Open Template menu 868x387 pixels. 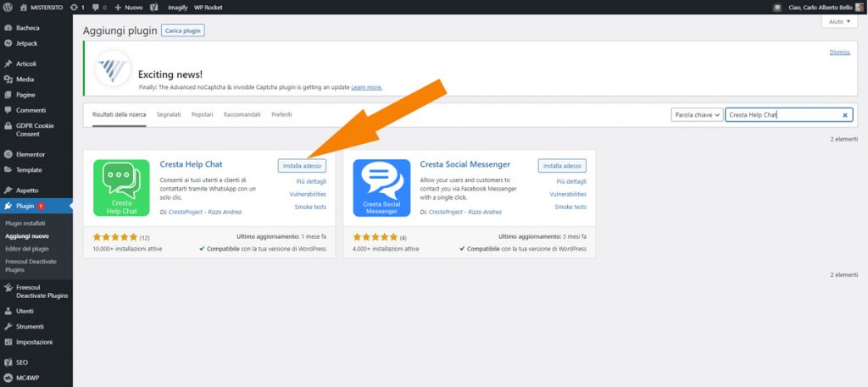[29, 169]
